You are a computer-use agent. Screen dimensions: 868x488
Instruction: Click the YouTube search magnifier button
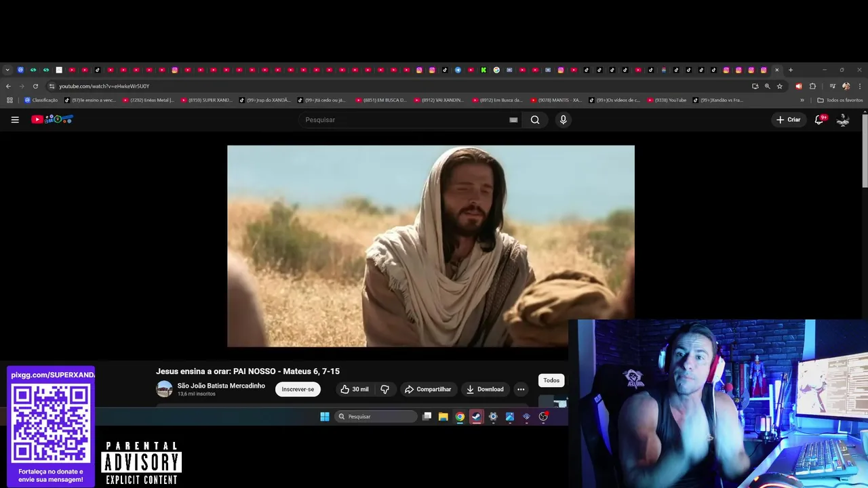click(x=535, y=119)
